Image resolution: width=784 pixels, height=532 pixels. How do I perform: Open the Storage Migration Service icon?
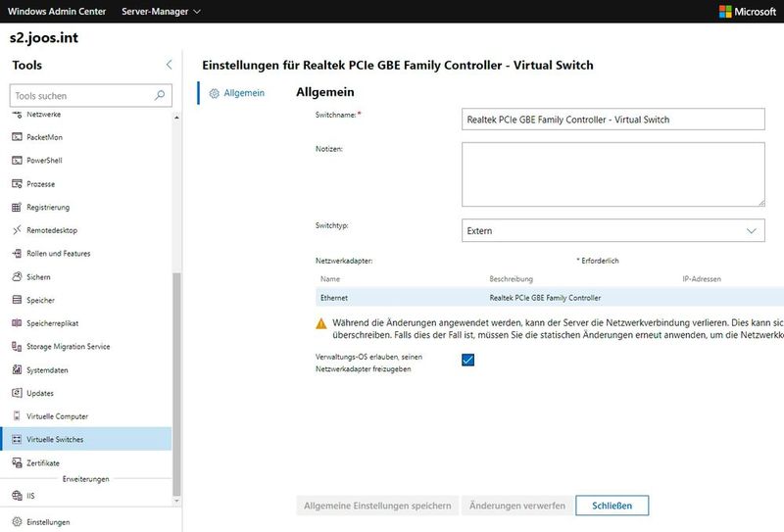[17, 347]
